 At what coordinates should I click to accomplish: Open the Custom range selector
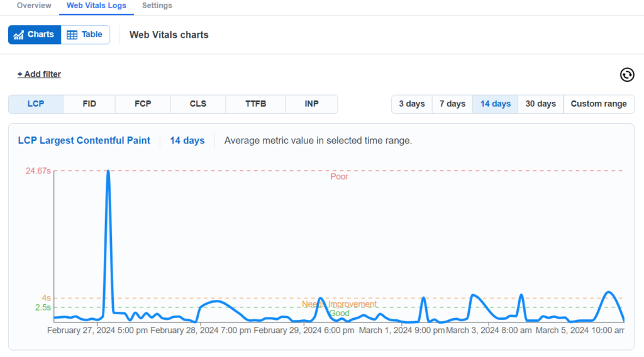coord(599,104)
